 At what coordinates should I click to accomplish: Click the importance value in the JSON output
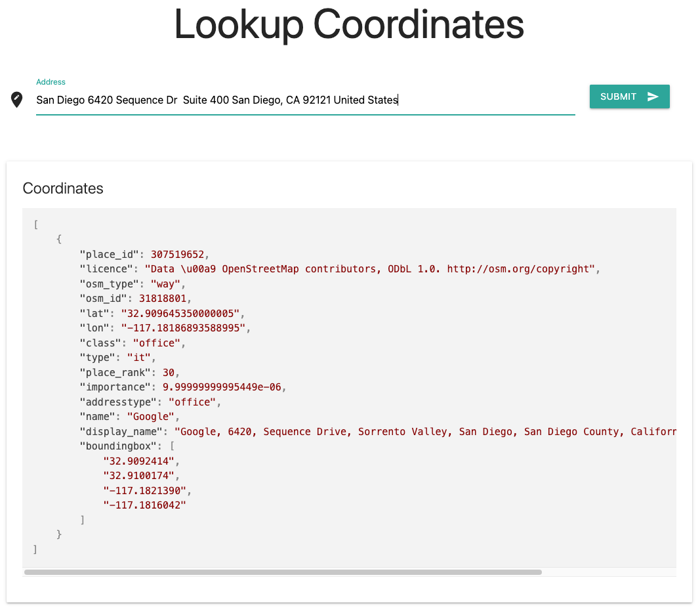point(223,387)
